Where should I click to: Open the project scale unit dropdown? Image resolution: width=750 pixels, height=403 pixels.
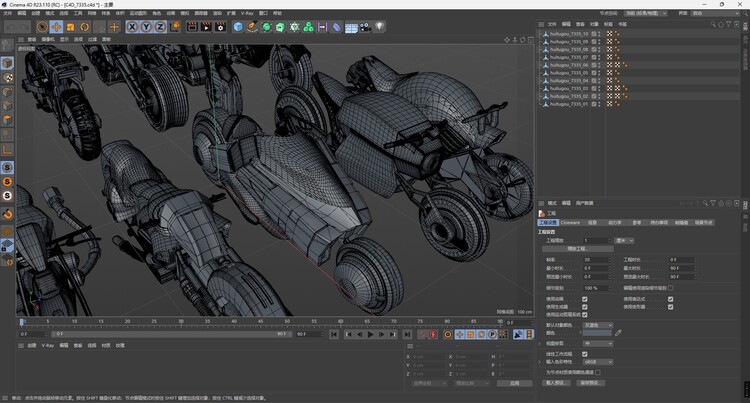click(625, 240)
